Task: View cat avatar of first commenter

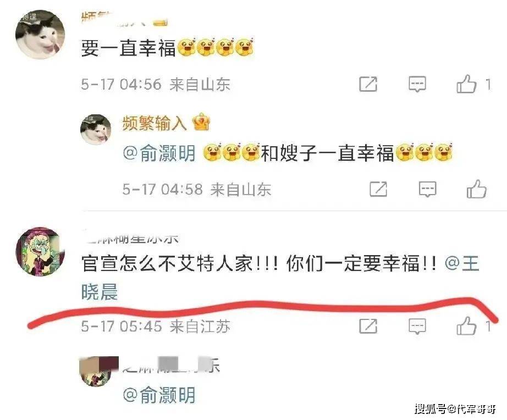Action: [40, 34]
